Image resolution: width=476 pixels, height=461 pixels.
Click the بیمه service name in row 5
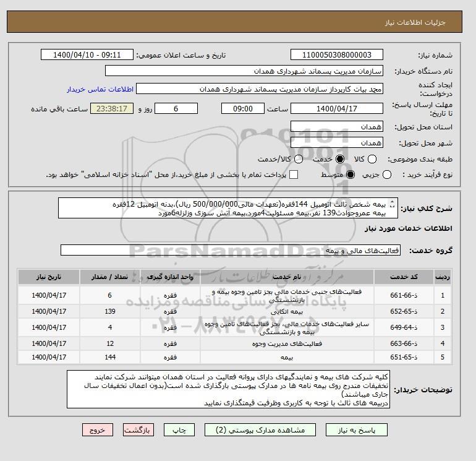click(x=287, y=358)
